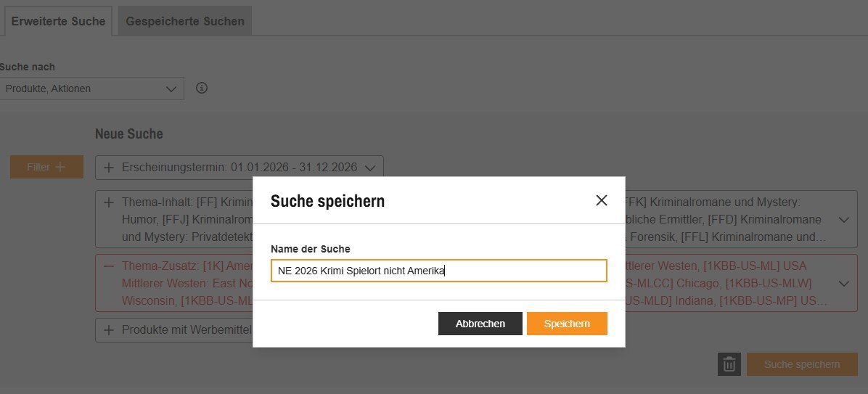
Task: Click the trash icon to delete the search
Action: (729, 364)
